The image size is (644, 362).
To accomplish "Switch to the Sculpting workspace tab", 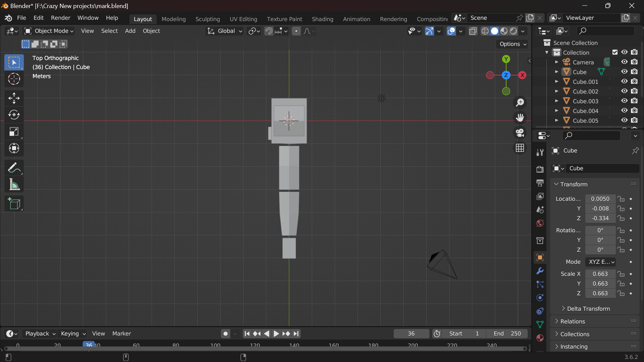I will click(208, 19).
